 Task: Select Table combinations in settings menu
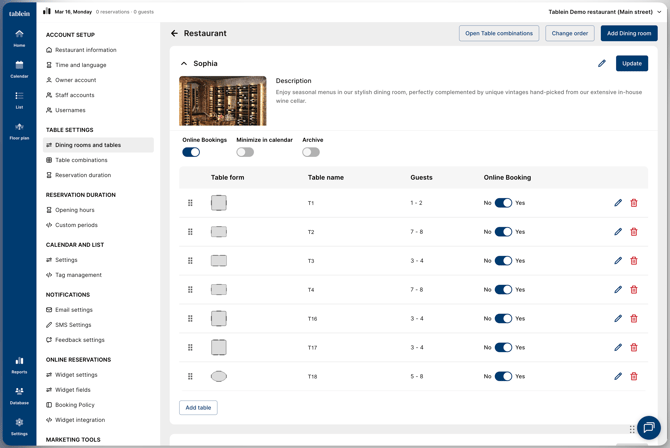point(81,160)
